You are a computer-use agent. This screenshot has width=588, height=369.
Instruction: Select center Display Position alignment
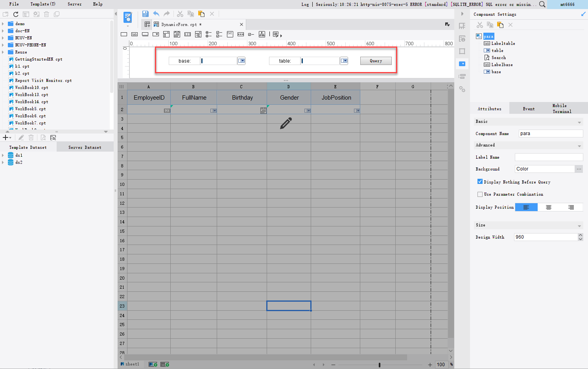click(549, 207)
